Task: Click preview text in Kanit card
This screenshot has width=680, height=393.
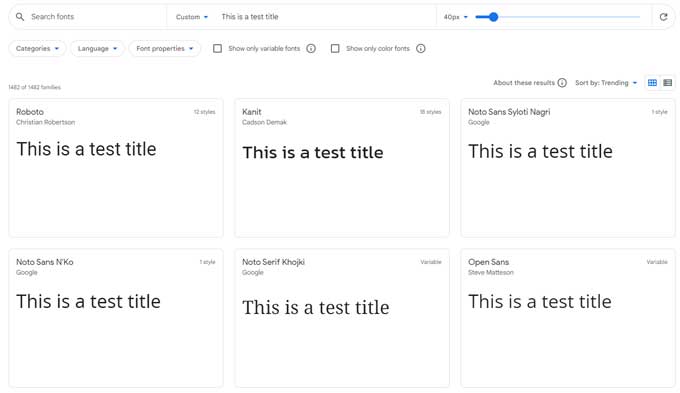Action: [x=313, y=153]
